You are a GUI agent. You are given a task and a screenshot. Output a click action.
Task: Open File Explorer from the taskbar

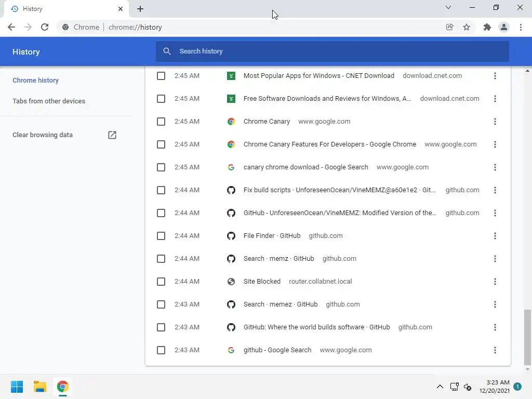(x=39, y=387)
